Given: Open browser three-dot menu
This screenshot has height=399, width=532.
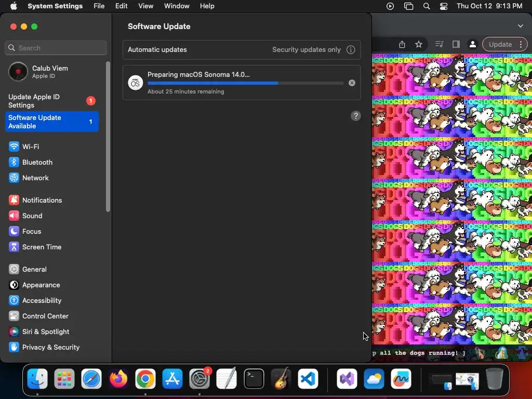Looking at the screenshot, I should 521,45.
